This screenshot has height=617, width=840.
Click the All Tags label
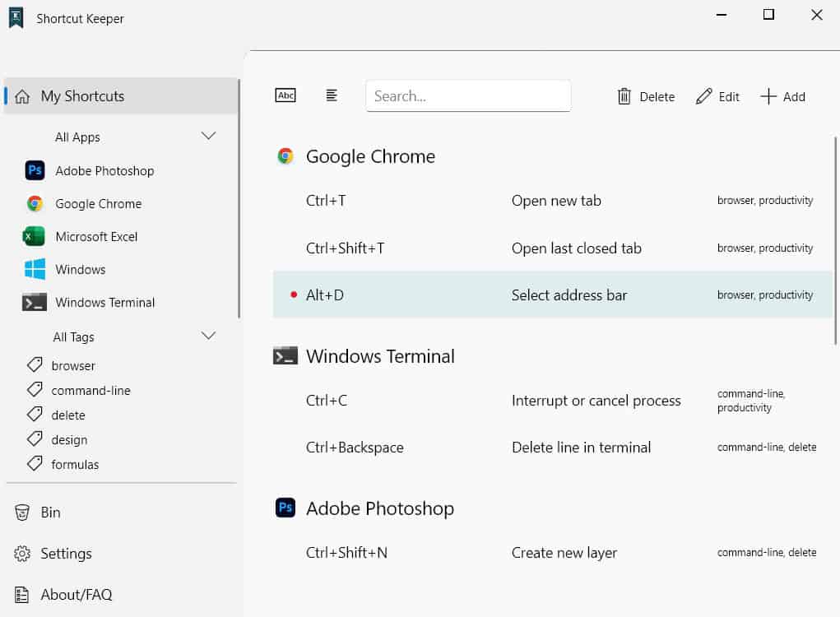74,337
